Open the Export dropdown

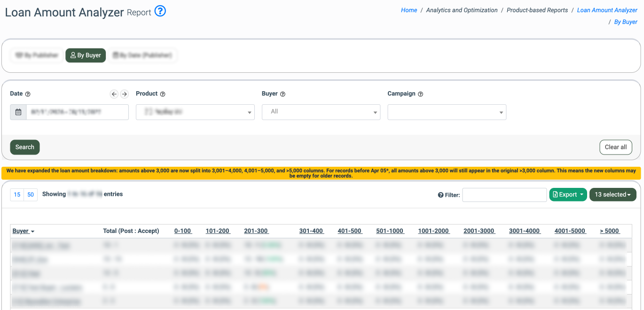point(568,194)
